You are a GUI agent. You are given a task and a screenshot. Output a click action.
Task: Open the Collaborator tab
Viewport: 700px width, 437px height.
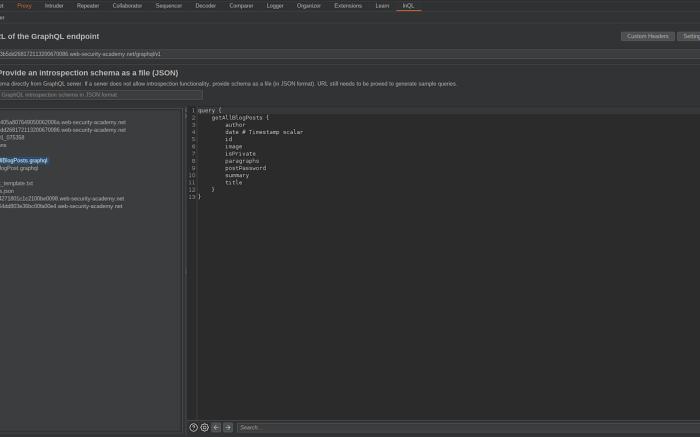pyautogui.click(x=127, y=6)
